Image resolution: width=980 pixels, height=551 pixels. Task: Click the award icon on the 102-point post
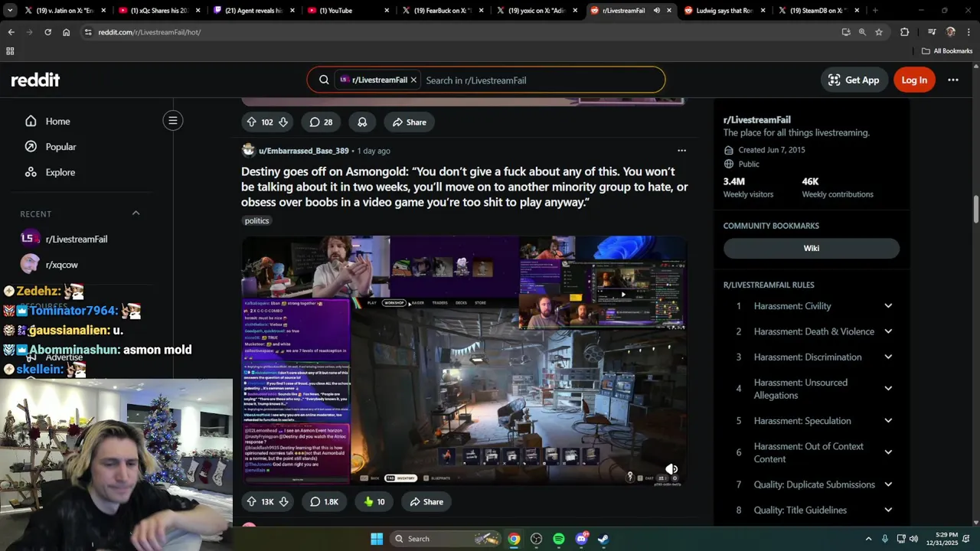362,122
